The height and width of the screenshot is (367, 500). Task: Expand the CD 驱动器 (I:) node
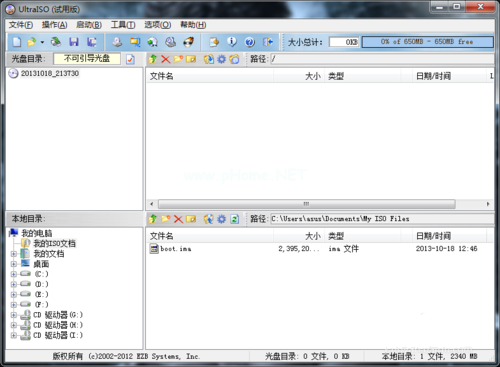click(14, 335)
